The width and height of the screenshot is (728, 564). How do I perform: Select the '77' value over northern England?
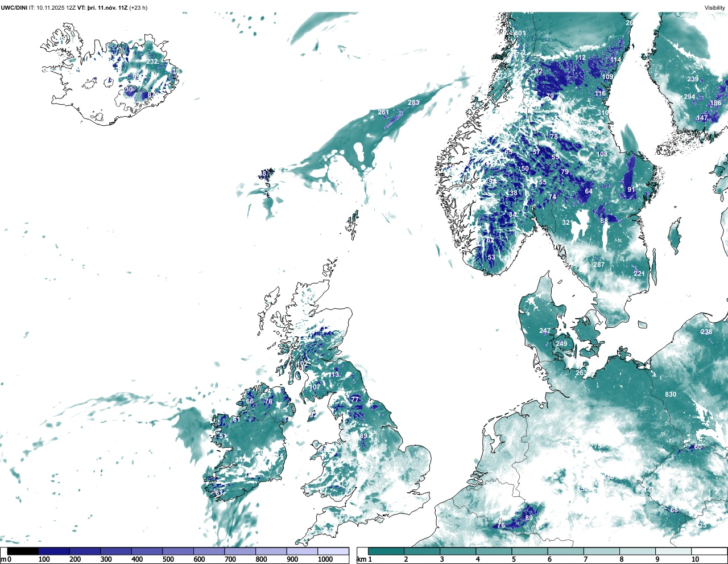pos(355,400)
